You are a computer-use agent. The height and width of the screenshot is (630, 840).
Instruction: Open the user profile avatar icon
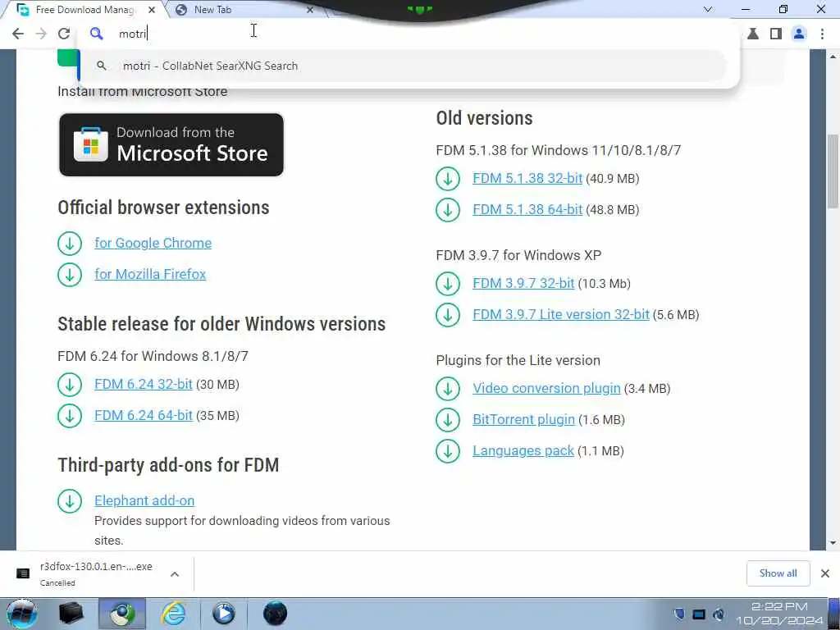pos(799,34)
